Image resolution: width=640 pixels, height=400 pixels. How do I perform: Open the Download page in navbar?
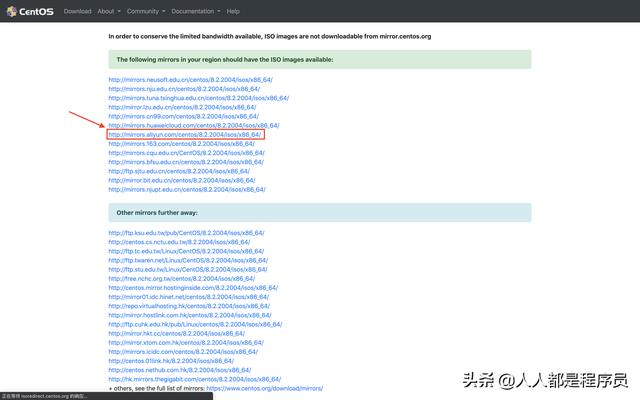click(78, 11)
